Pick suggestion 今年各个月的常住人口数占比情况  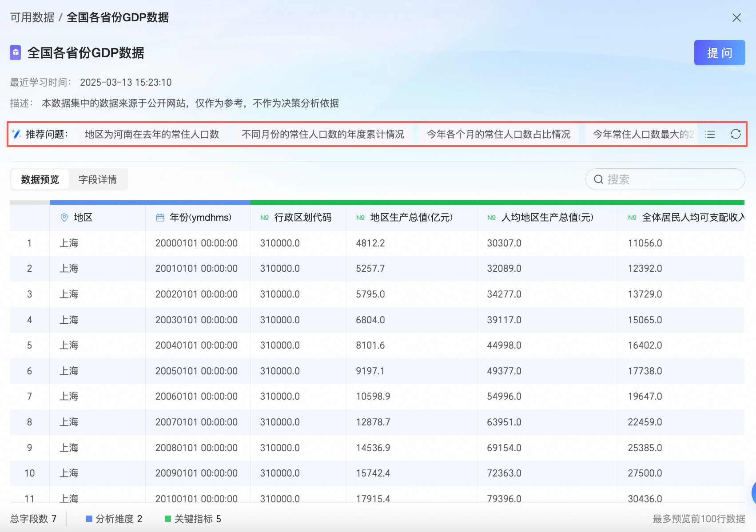pyautogui.click(x=498, y=134)
